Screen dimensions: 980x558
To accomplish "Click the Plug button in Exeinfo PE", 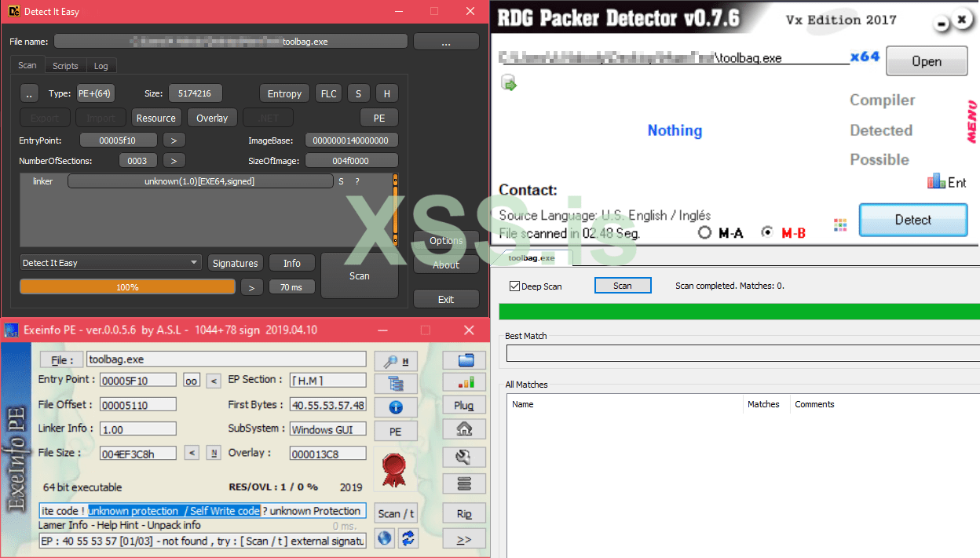I will tap(464, 406).
